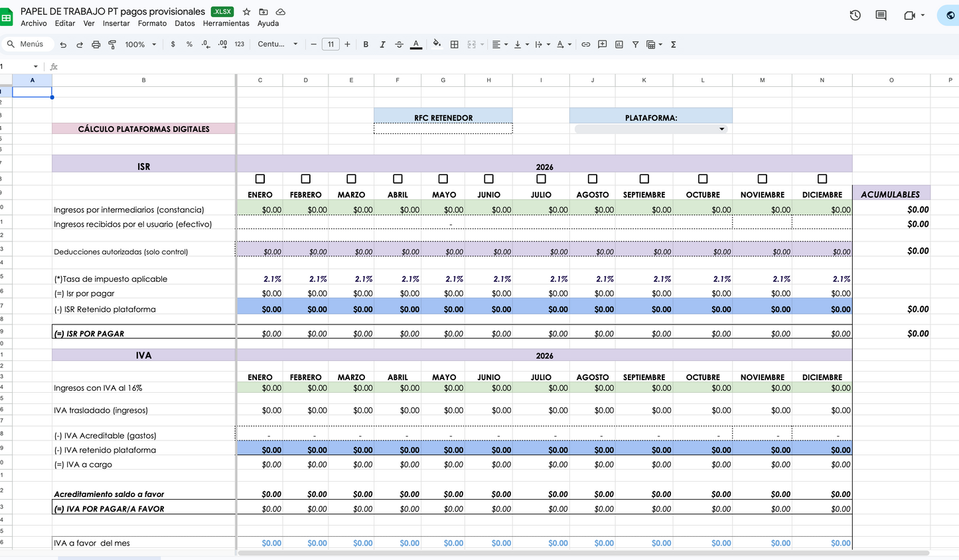Activate the paint format tool

click(x=112, y=44)
